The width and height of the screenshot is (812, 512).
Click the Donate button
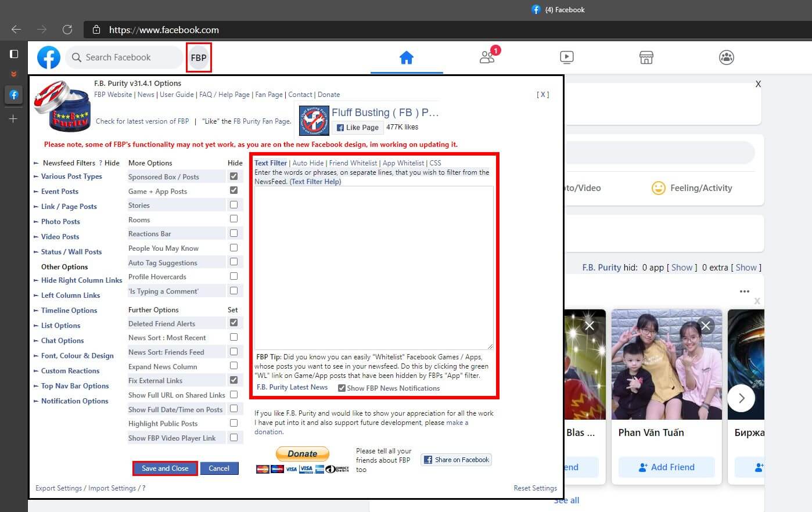pos(302,453)
